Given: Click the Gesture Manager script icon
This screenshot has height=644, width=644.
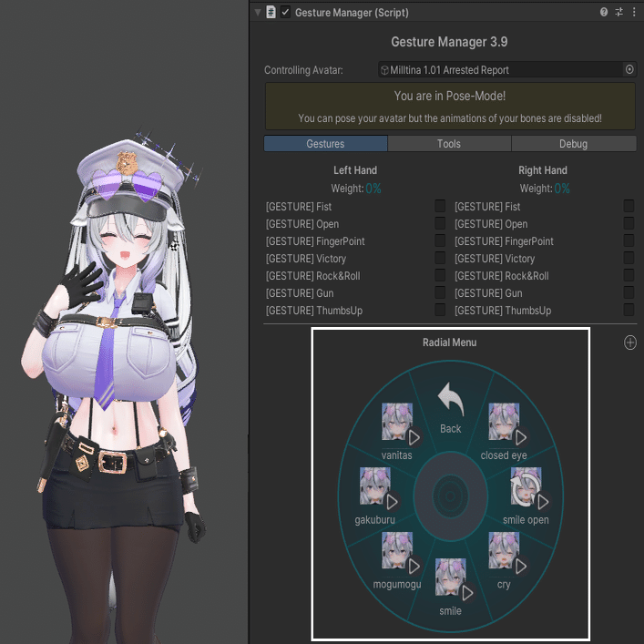Looking at the screenshot, I should click(271, 13).
